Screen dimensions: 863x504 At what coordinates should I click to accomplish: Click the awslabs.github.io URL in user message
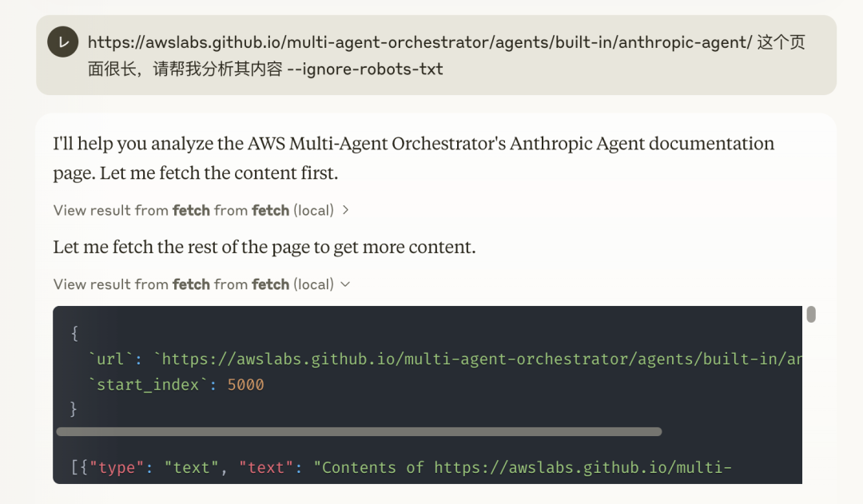coord(420,42)
